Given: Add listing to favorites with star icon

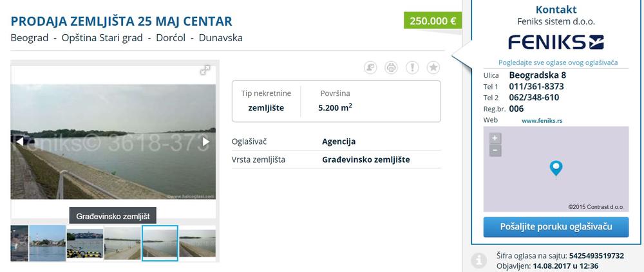Looking at the screenshot, I should 433,68.
